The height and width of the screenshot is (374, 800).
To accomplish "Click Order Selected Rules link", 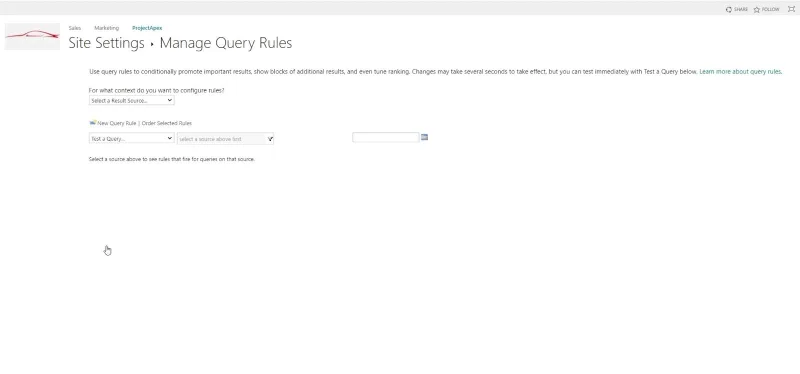I will 167,123.
